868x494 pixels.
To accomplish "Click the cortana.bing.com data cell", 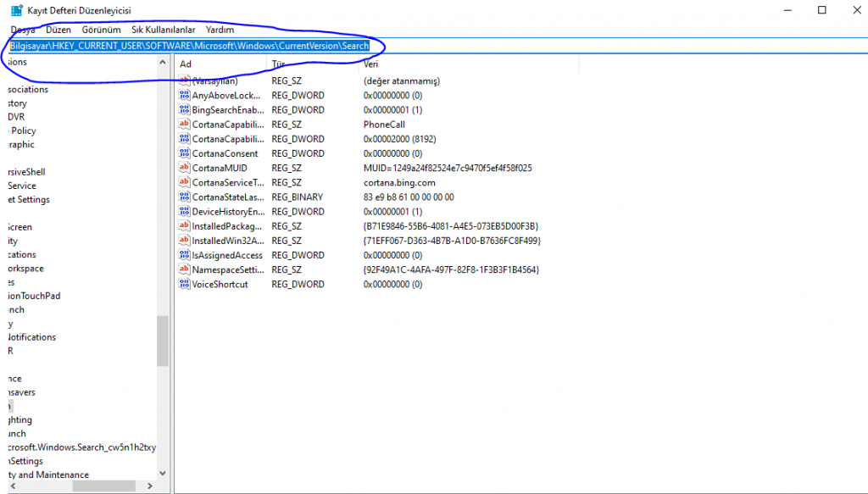I will [399, 182].
